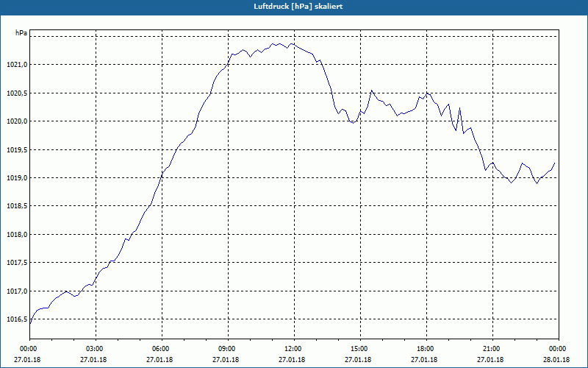Image resolution: width=588 pixels, height=368 pixels.
Task: Select the 1017,0 y-axis value
Action: point(17,291)
